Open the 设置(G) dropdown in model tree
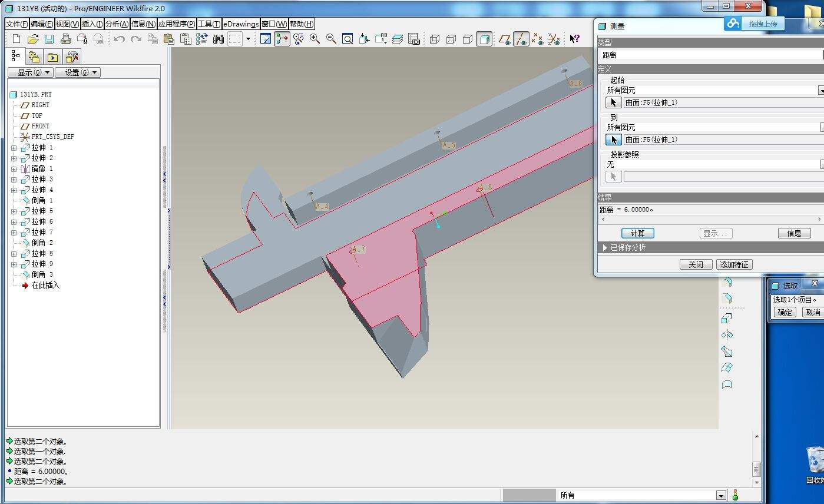Screen dimensions: 824x504 (x=78, y=72)
